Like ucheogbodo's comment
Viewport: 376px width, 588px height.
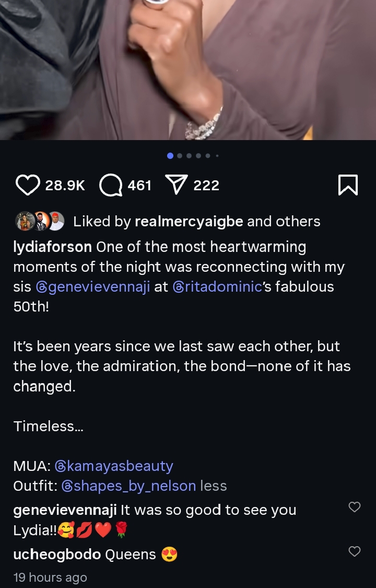(x=355, y=551)
